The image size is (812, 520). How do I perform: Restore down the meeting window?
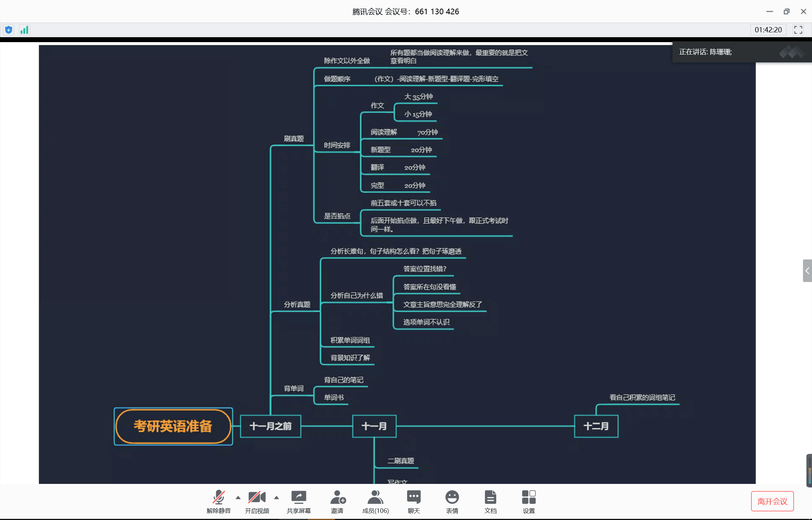click(x=786, y=11)
